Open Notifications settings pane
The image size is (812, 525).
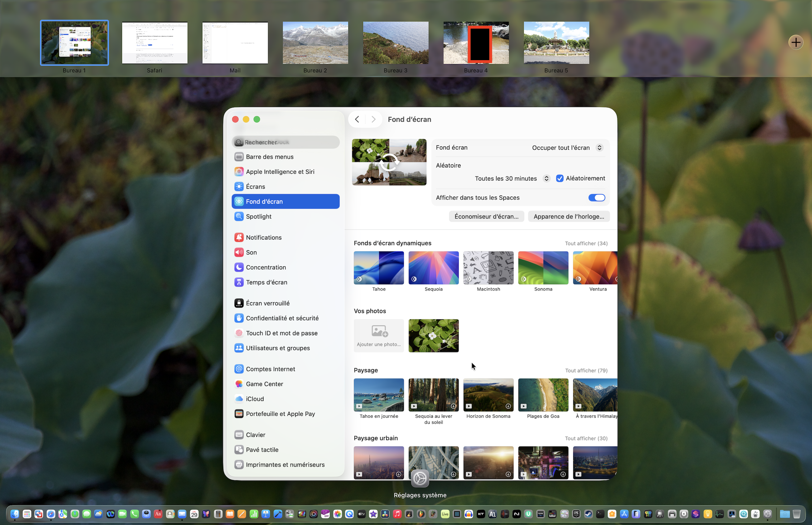264,237
